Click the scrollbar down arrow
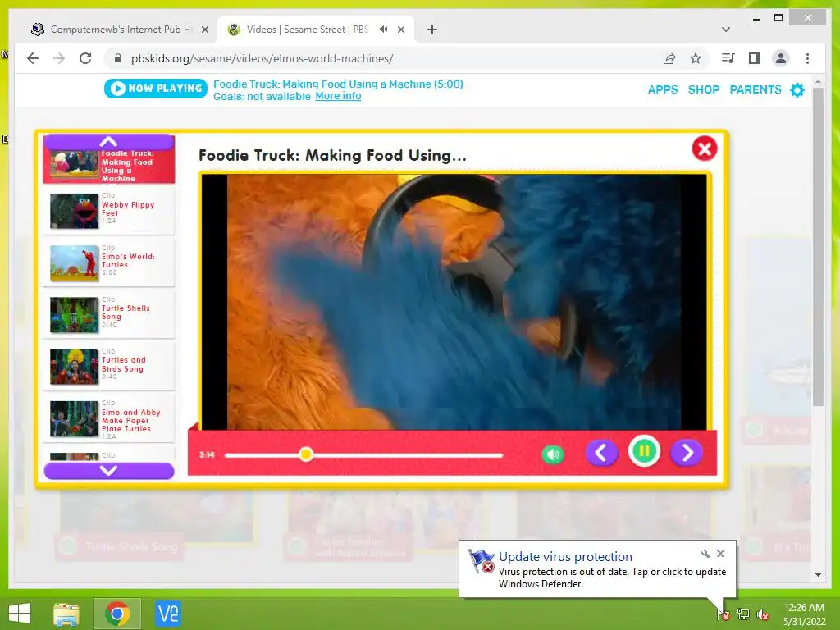 point(818,575)
